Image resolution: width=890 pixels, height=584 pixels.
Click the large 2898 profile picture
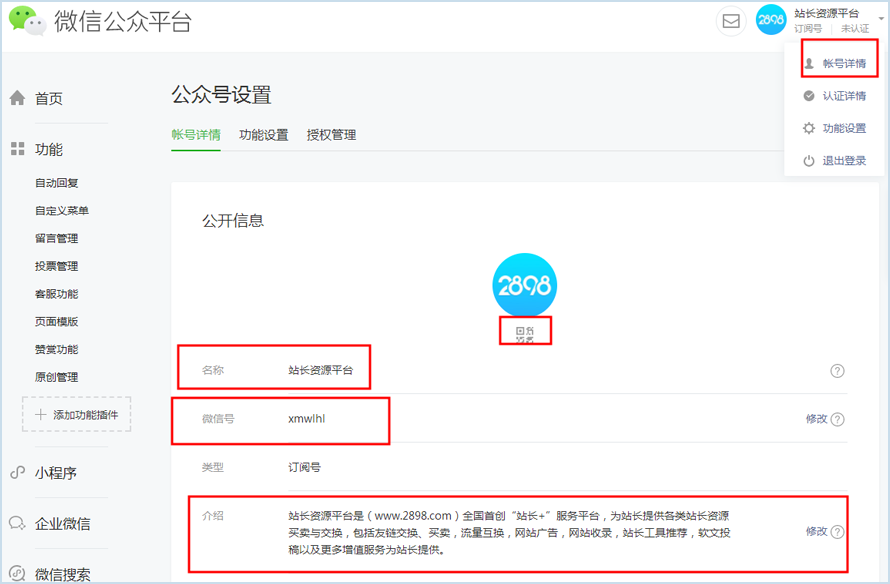click(524, 285)
